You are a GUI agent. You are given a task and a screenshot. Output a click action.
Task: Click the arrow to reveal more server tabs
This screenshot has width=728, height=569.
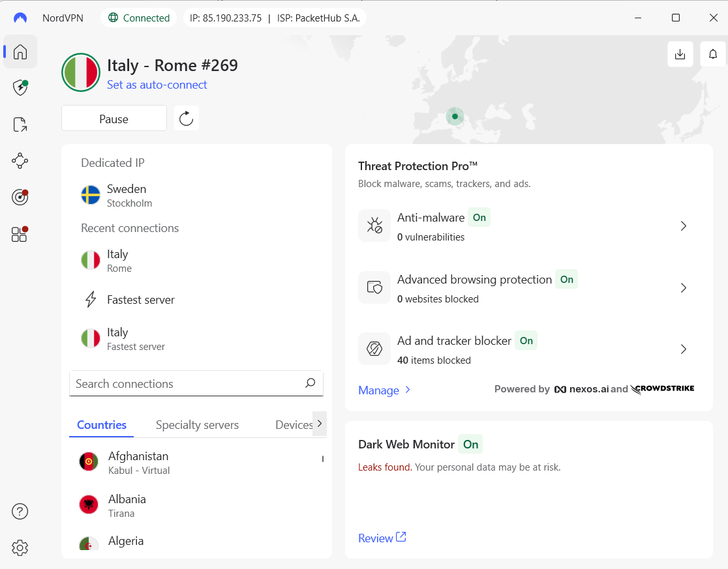pos(320,424)
